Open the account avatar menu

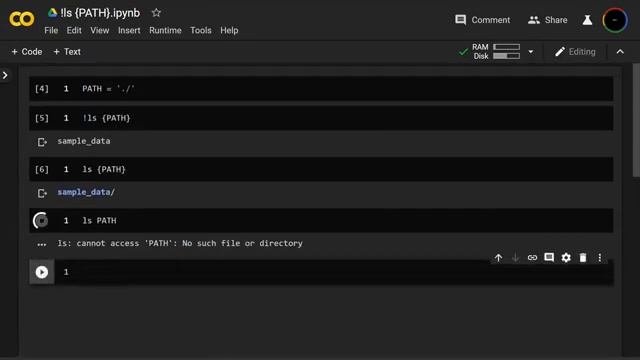click(615, 20)
